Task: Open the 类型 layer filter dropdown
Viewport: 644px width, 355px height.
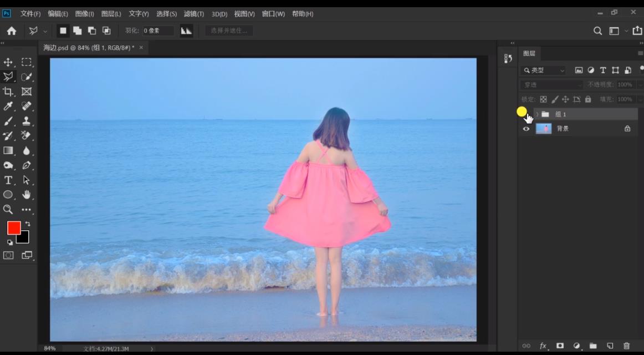Action: click(x=544, y=70)
